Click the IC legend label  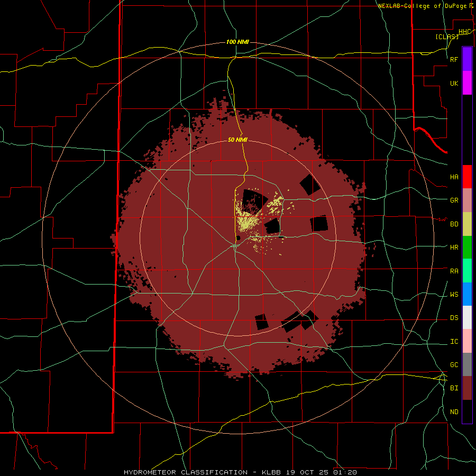[x=454, y=342]
